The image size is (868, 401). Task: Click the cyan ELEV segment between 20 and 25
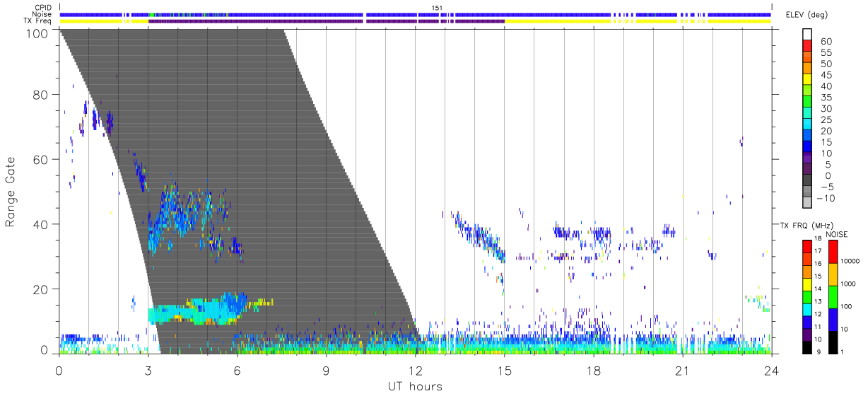807,125
